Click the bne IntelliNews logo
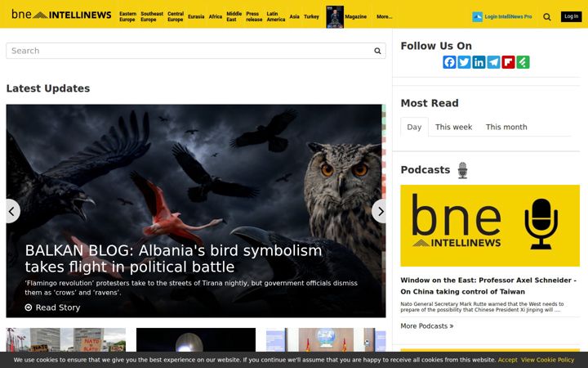This screenshot has width=588, height=368. pyautogui.click(x=61, y=14)
